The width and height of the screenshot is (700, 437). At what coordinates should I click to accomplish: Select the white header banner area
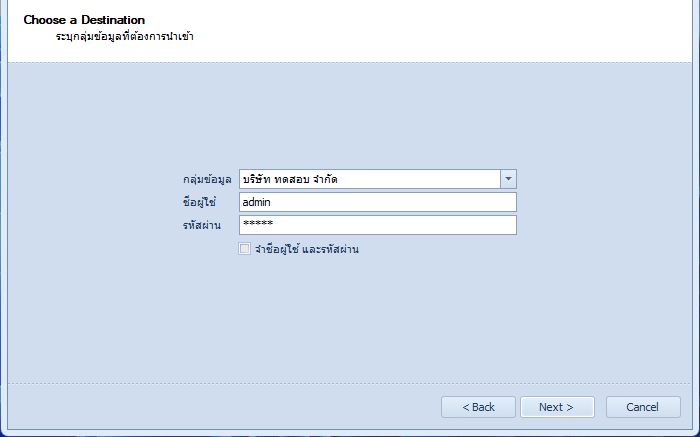[350, 31]
